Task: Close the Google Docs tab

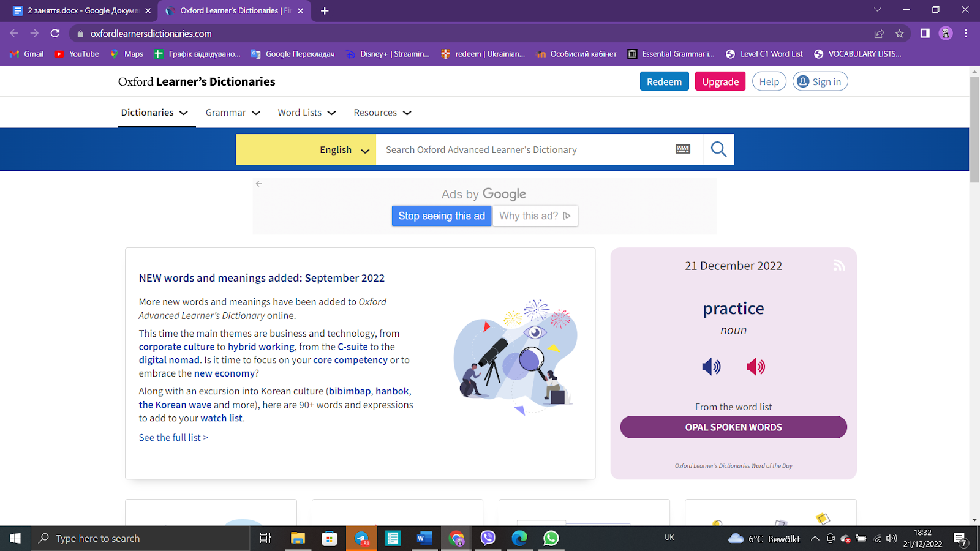Action: coord(148,10)
